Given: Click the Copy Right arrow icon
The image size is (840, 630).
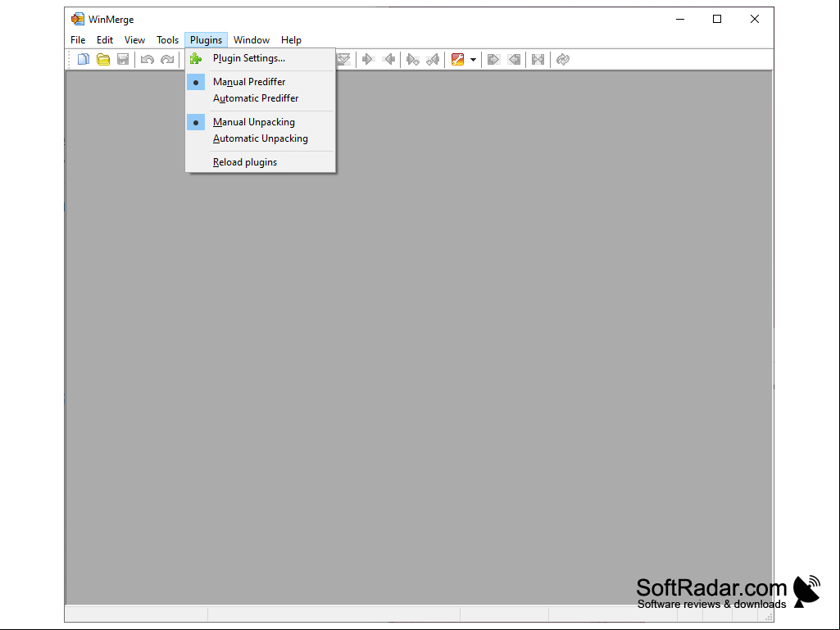Looking at the screenshot, I should point(367,60).
